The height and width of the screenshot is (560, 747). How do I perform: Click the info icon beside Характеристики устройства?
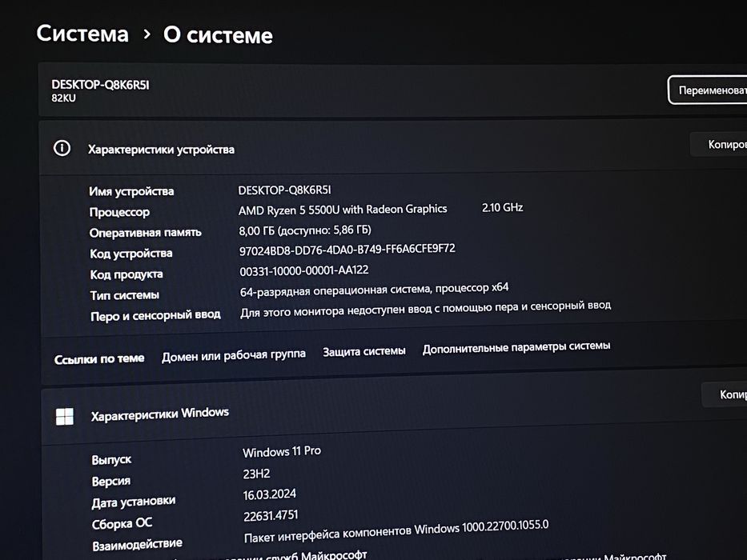[x=62, y=148]
